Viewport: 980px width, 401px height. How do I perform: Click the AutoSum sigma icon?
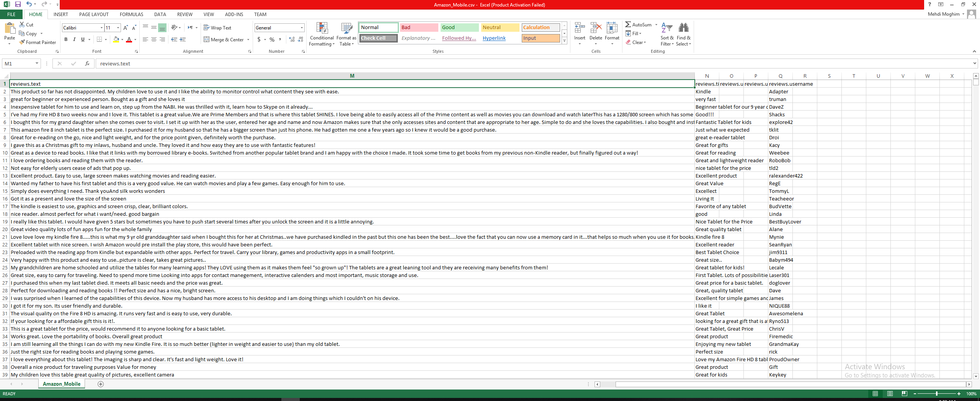pyautogui.click(x=628, y=24)
